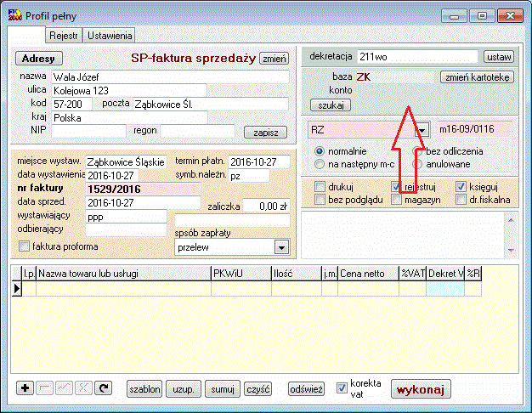Toggle the bez podglądu checkbox
This screenshot has width=532, height=413.
click(320, 200)
